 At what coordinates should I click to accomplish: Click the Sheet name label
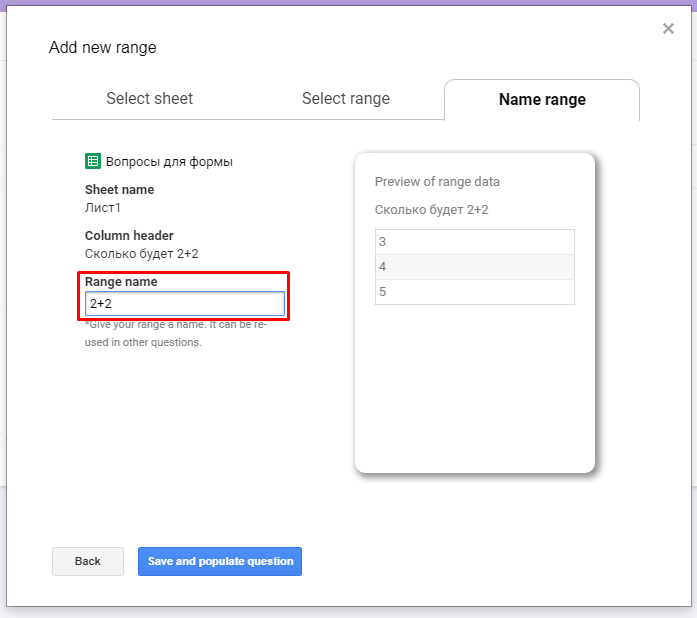119,190
